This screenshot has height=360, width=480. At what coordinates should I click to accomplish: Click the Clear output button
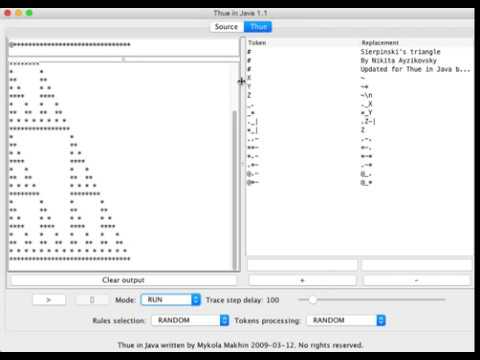pos(123,280)
